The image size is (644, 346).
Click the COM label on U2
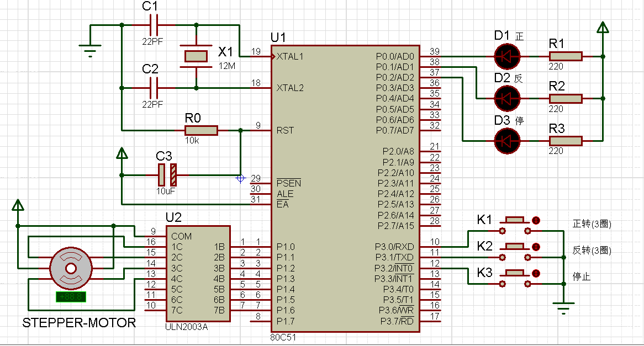pyautogui.click(x=181, y=236)
